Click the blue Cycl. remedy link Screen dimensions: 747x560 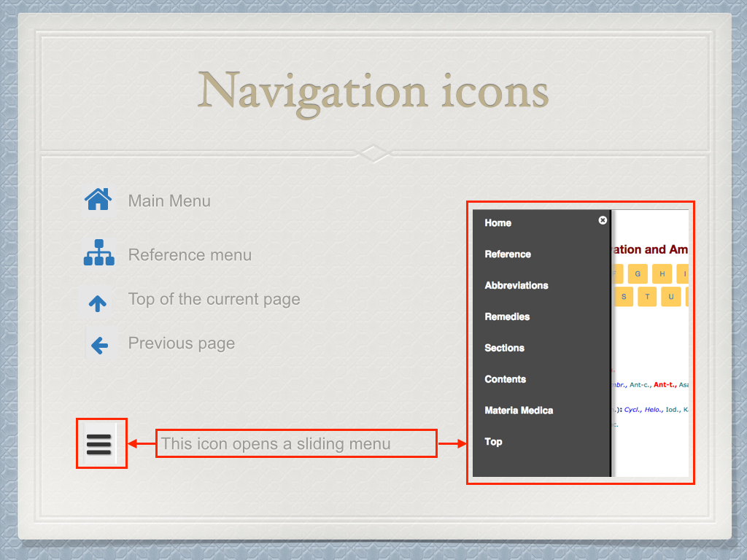(632, 410)
